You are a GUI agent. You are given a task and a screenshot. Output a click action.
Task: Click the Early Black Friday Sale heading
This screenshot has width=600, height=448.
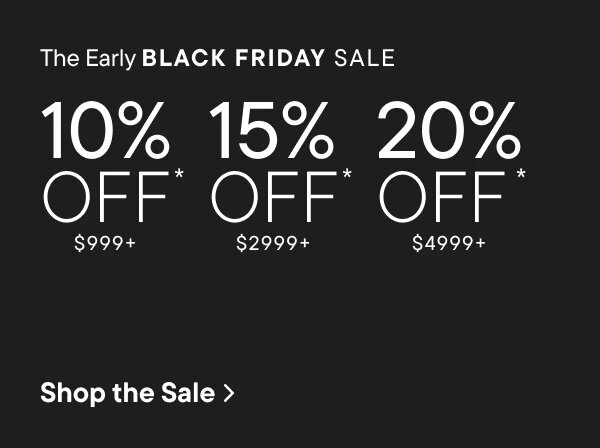click(217, 57)
